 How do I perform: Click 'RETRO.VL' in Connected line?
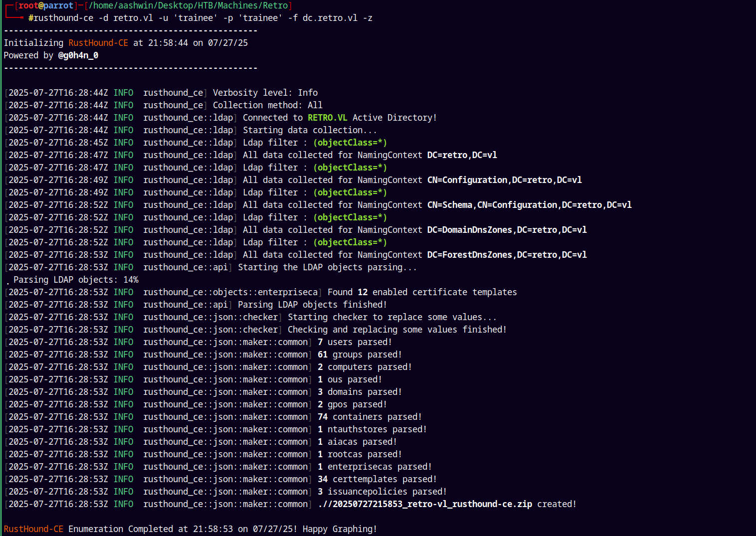click(328, 118)
